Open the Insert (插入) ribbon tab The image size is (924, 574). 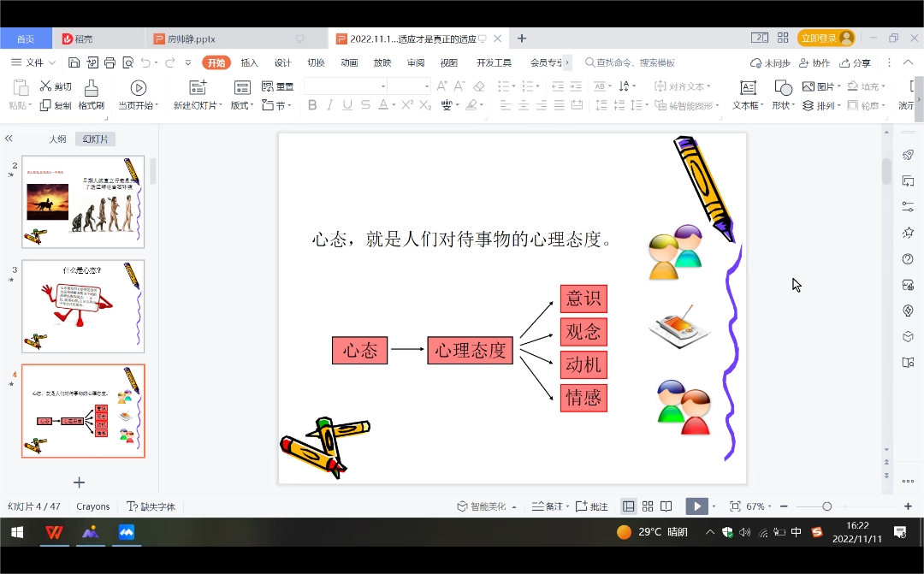click(x=249, y=62)
